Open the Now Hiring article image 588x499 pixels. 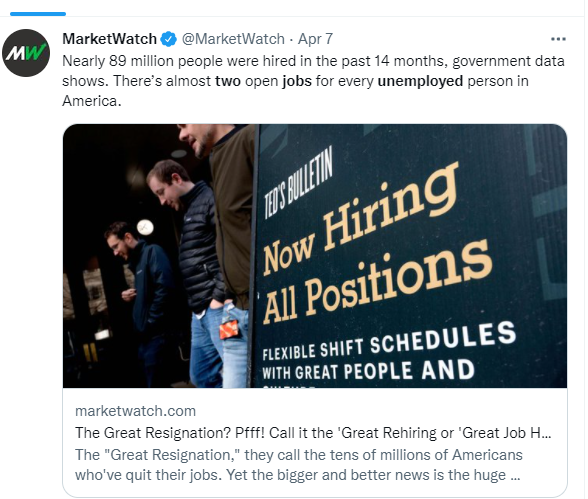pyautogui.click(x=315, y=256)
